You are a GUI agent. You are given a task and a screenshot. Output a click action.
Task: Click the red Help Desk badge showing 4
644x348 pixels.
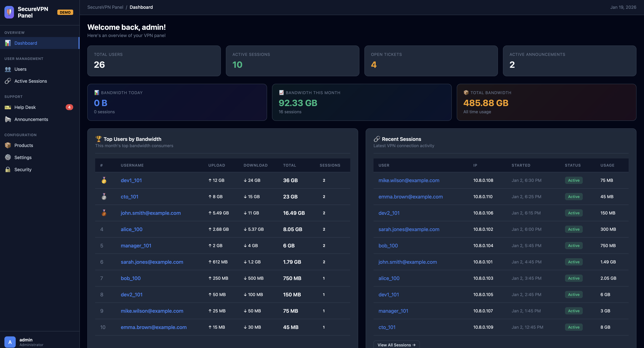tap(69, 107)
